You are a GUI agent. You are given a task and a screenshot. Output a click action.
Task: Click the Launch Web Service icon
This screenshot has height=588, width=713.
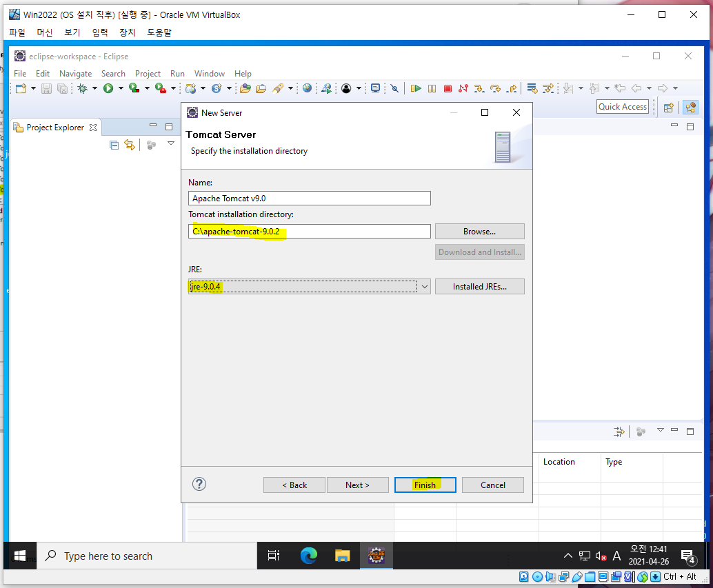[326, 88]
